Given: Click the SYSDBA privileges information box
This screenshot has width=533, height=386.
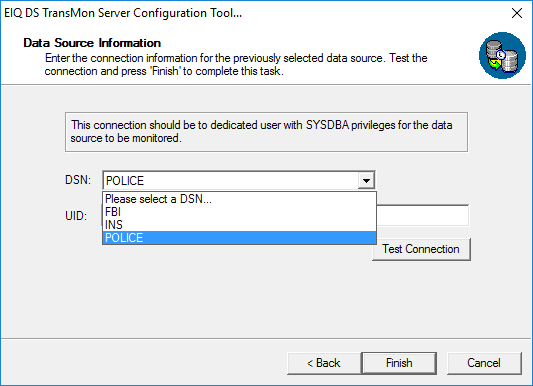Looking at the screenshot, I should click(x=266, y=132).
